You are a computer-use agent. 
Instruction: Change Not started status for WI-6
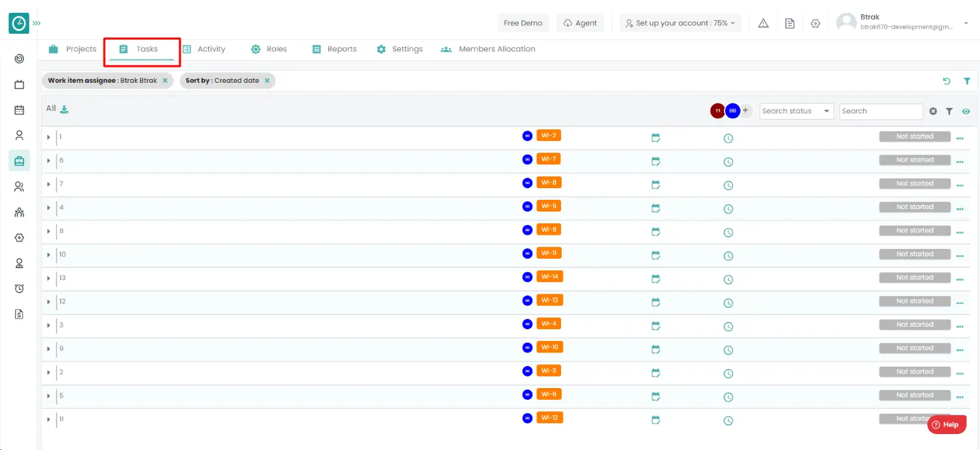915,395
